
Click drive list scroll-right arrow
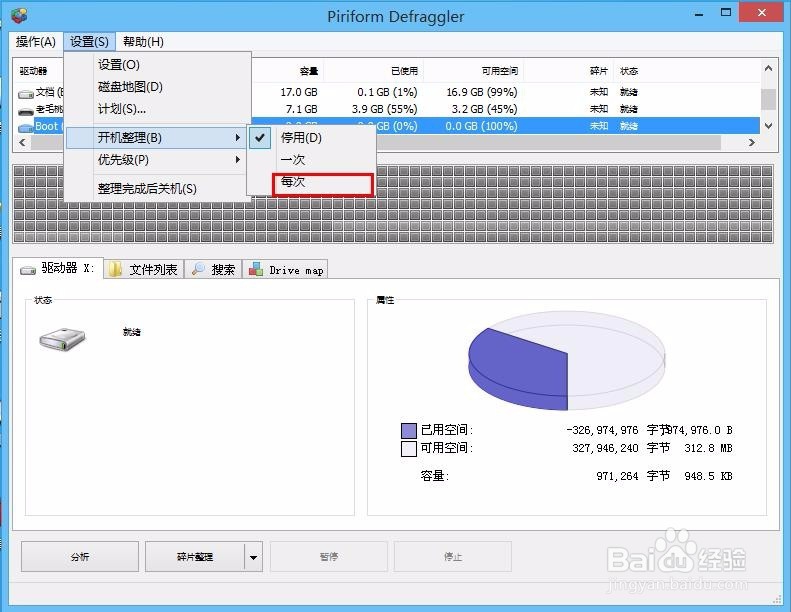click(752, 142)
